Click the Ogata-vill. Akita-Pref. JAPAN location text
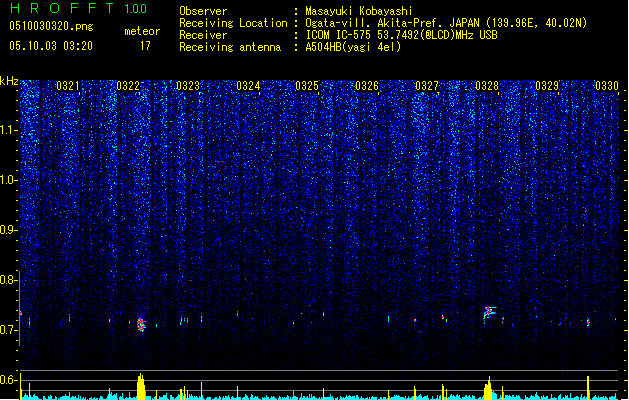This screenshot has height=400, width=629. coord(446,23)
